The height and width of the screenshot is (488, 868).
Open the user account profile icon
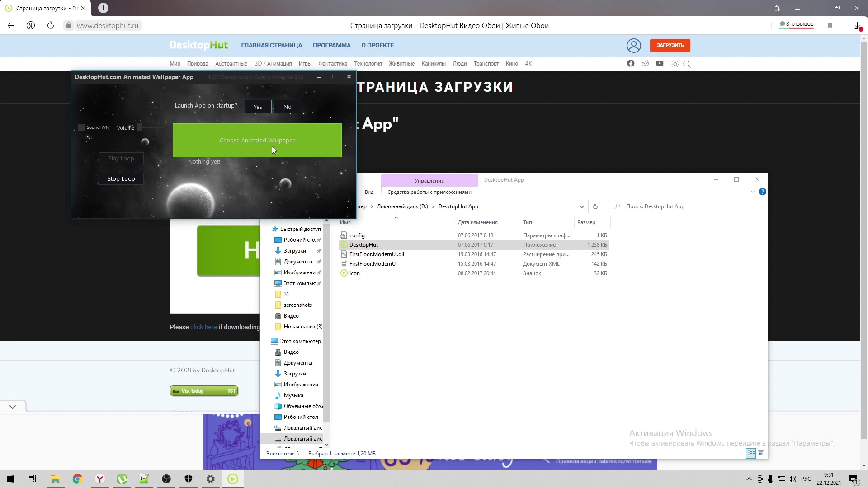pos(633,46)
